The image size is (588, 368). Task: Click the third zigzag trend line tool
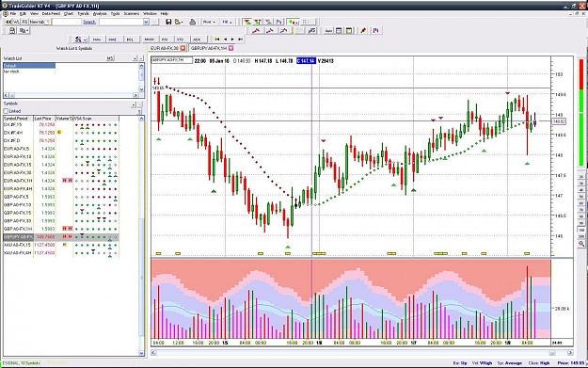point(284,31)
